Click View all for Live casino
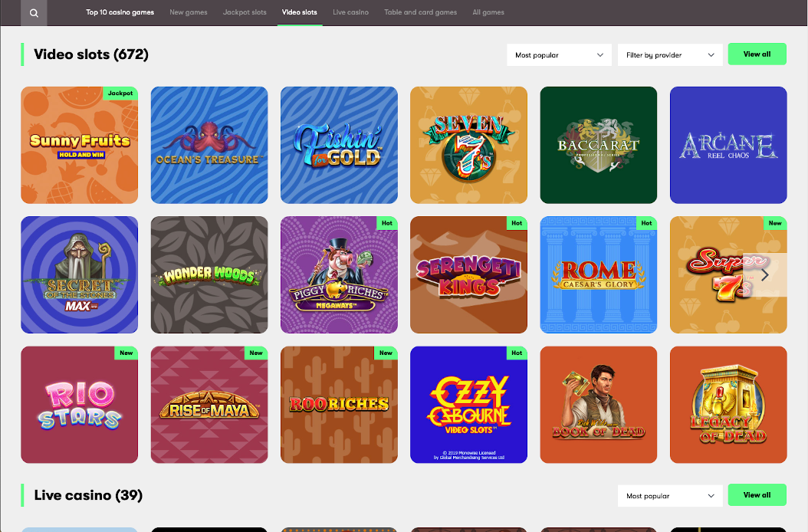The width and height of the screenshot is (808, 532). coord(757,495)
